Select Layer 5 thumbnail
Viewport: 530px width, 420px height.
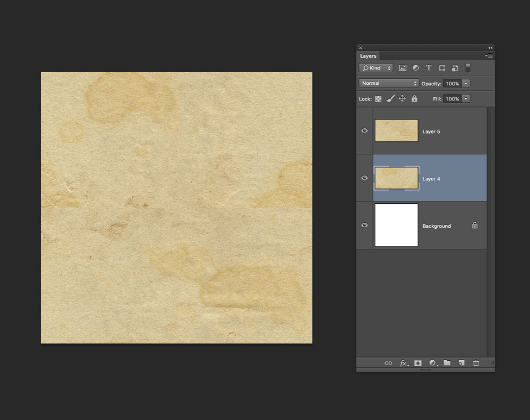(x=396, y=130)
